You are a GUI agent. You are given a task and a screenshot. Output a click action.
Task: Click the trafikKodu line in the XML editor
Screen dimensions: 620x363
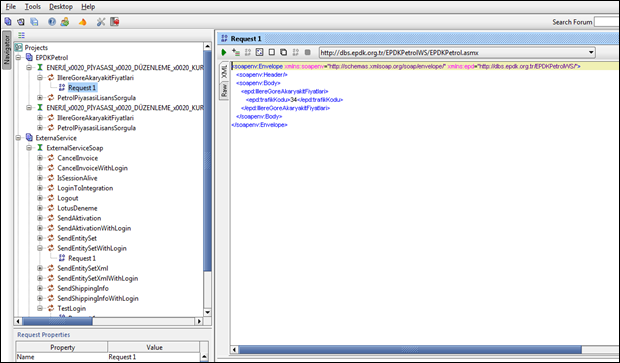(x=294, y=100)
